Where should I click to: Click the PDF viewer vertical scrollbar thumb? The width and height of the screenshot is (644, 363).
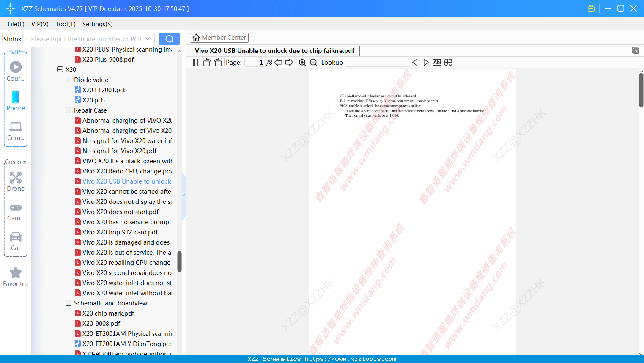click(x=641, y=90)
